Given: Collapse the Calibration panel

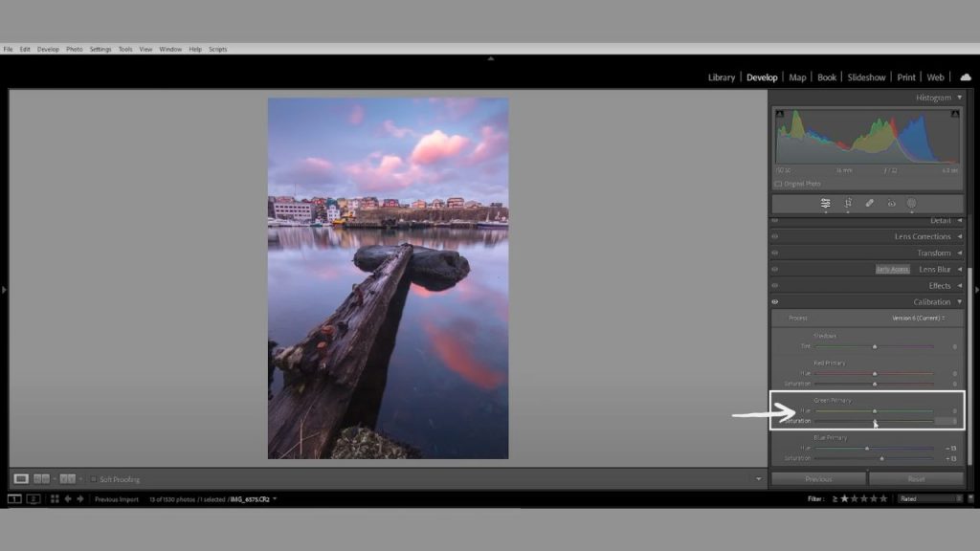Looking at the screenshot, I should [956, 301].
